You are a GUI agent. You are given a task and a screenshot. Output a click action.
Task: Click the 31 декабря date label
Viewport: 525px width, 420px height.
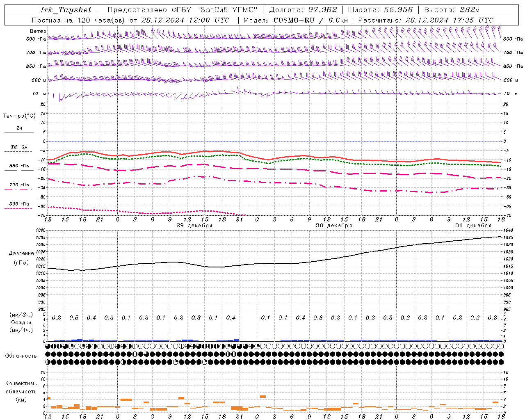click(473, 226)
